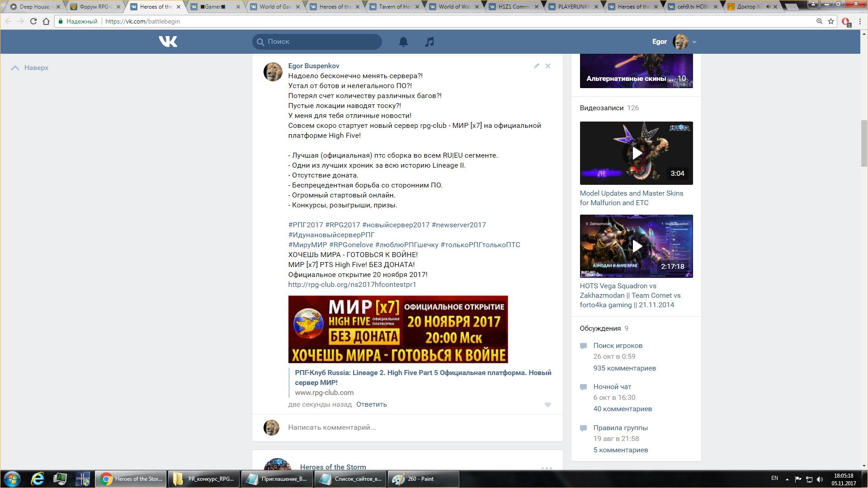
Task: Edit the comment with pencil icon
Action: (x=536, y=66)
